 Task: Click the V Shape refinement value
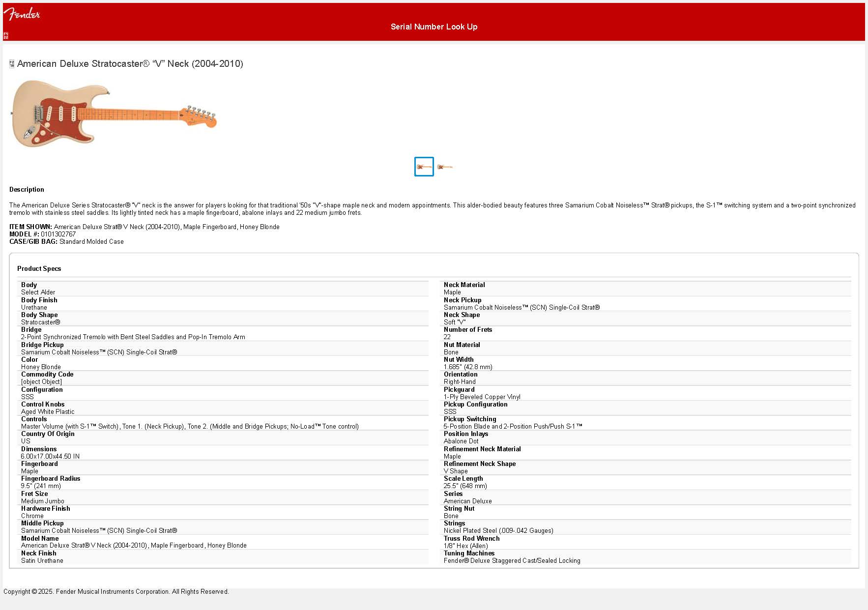pyautogui.click(x=456, y=471)
